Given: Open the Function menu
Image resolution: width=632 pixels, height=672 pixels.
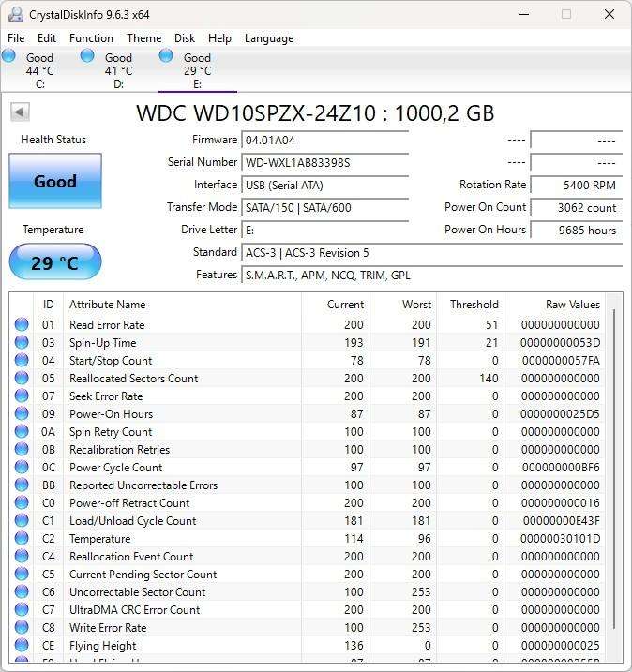Looking at the screenshot, I should tap(91, 38).
